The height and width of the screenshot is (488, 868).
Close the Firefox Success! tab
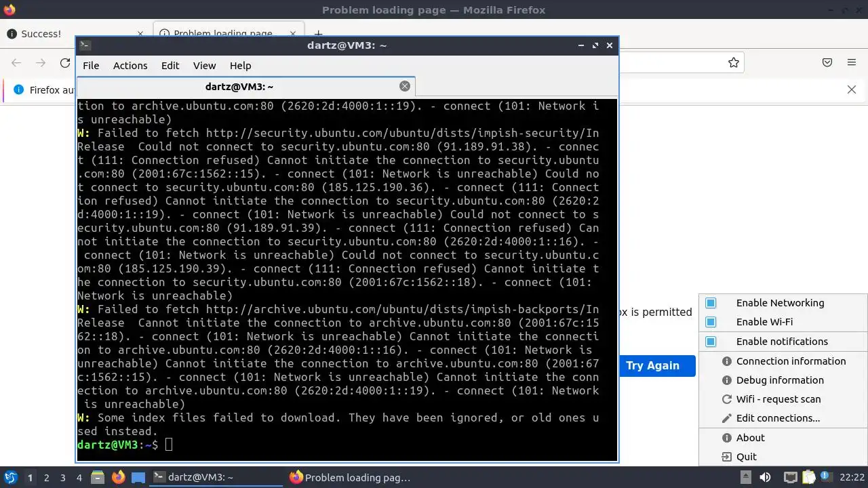pyautogui.click(x=140, y=34)
